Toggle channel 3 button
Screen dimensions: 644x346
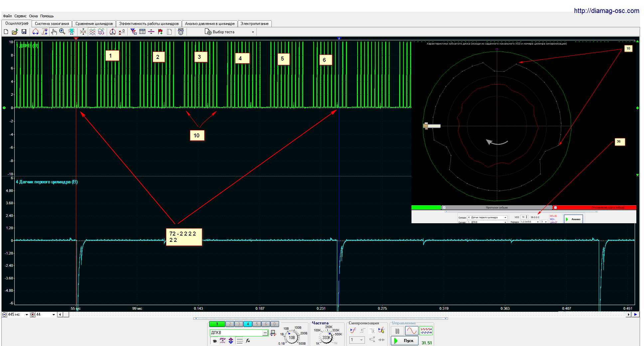coord(239,324)
